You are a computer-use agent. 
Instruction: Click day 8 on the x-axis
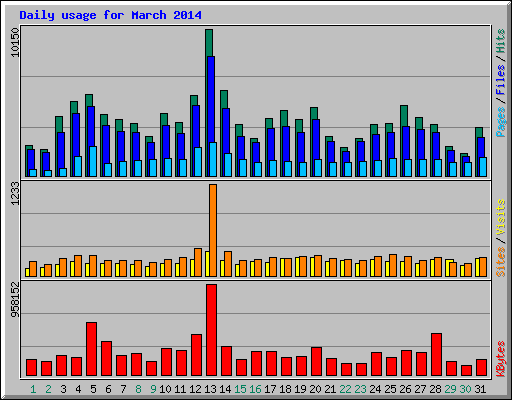click(138, 389)
